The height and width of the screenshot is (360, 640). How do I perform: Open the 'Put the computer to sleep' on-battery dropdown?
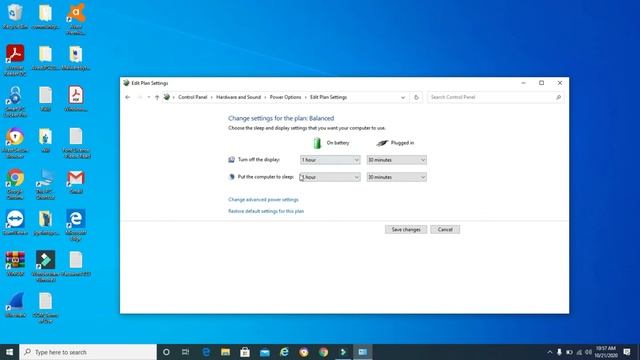pyautogui.click(x=330, y=177)
